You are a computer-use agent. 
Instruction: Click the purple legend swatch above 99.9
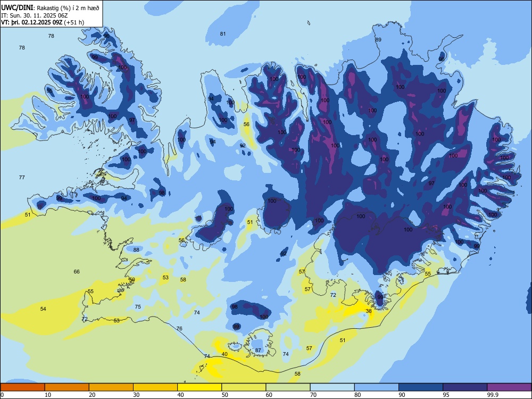pos(509,387)
